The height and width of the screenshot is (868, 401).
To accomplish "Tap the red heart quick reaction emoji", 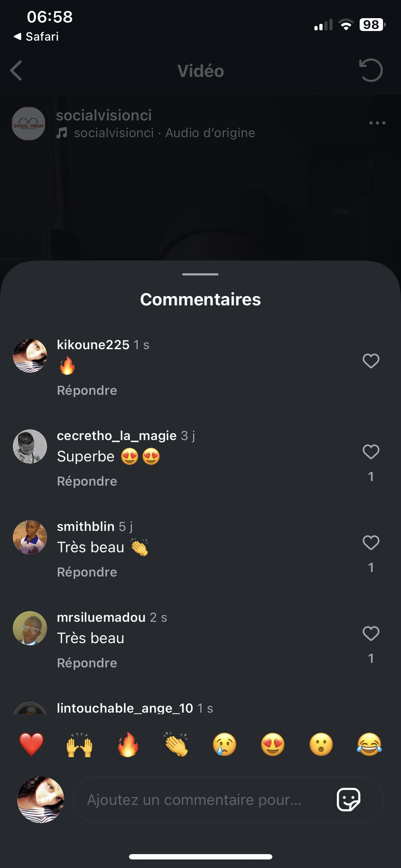I will click(x=31, y=744).
